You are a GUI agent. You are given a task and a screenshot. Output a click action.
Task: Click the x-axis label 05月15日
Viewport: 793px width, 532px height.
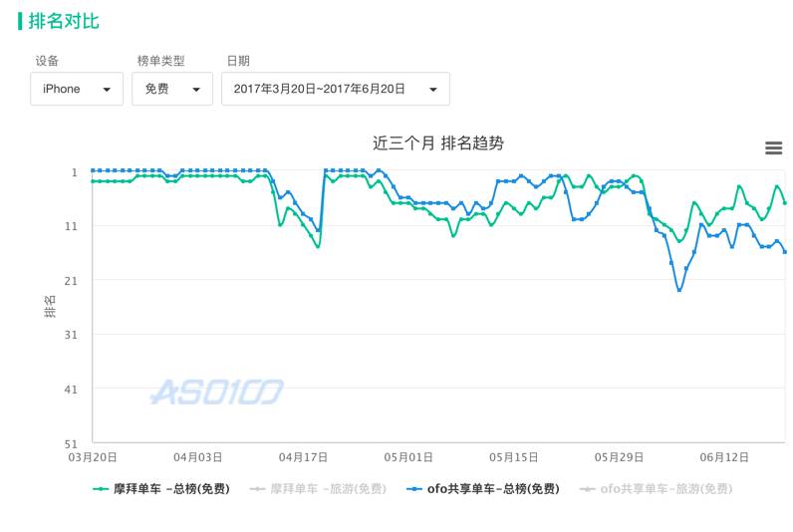[513, 457]
